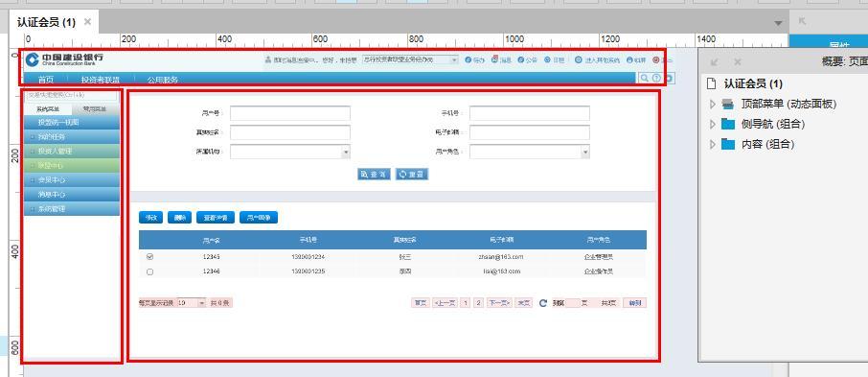Switch to the left sidebar menu tab
Screen dimensions: 868x377
click(x=48, y=109)
